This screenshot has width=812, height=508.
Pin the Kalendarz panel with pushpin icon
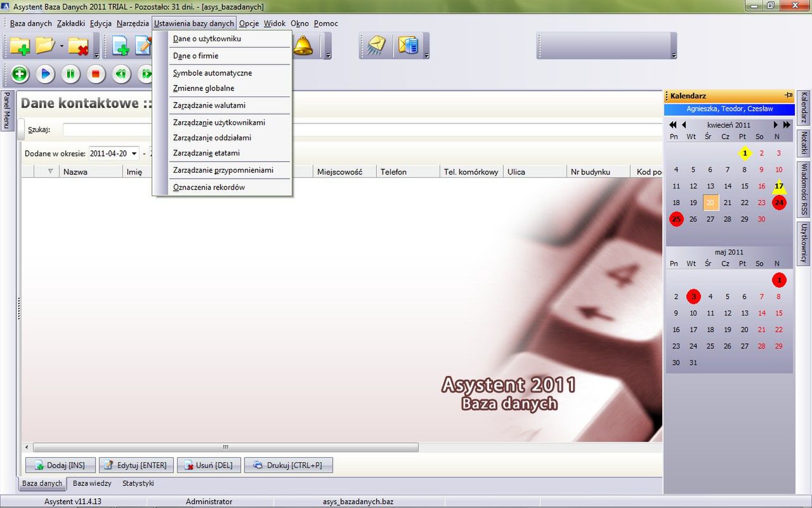[789, 95]
